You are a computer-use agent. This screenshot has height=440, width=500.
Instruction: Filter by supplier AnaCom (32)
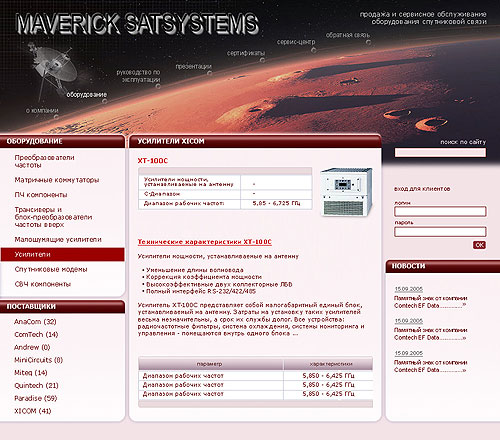tap(35, 322)
